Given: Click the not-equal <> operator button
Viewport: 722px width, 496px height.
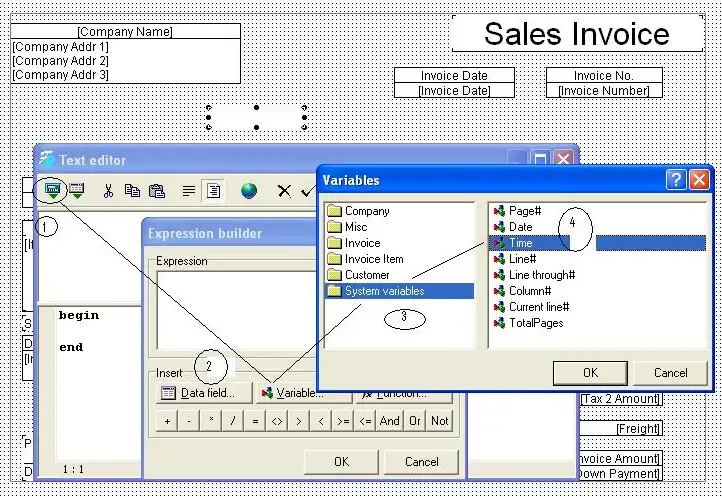Looking at the screenshot, I should coord(277,421).
